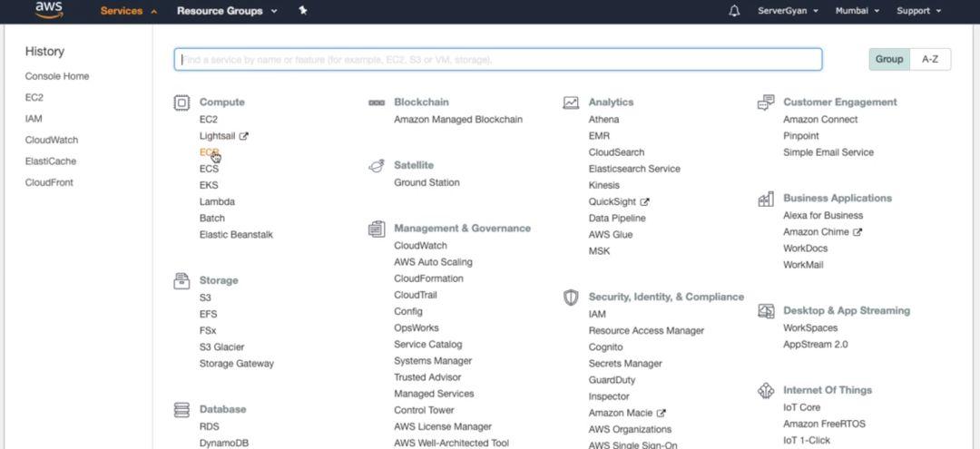Click the Desktop & App Streaming icon
This screenshot has width=980, height=449.
[x=766, y=311]
